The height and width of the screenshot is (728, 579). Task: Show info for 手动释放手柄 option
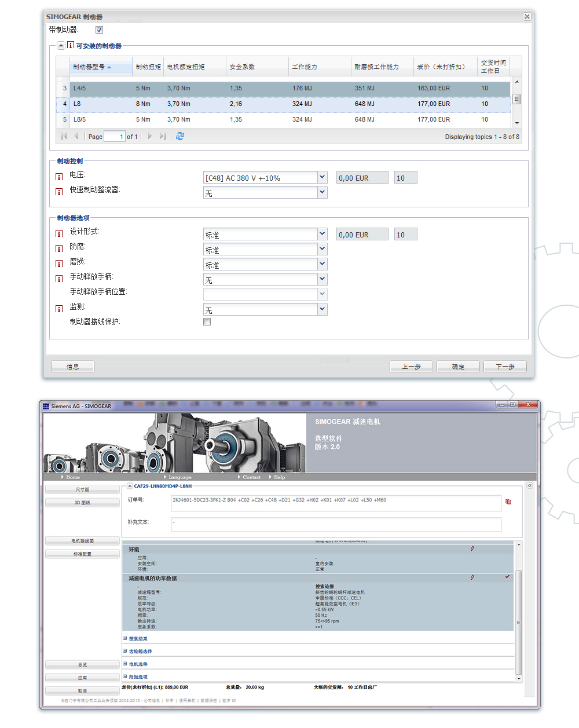(x=59, y=279)
